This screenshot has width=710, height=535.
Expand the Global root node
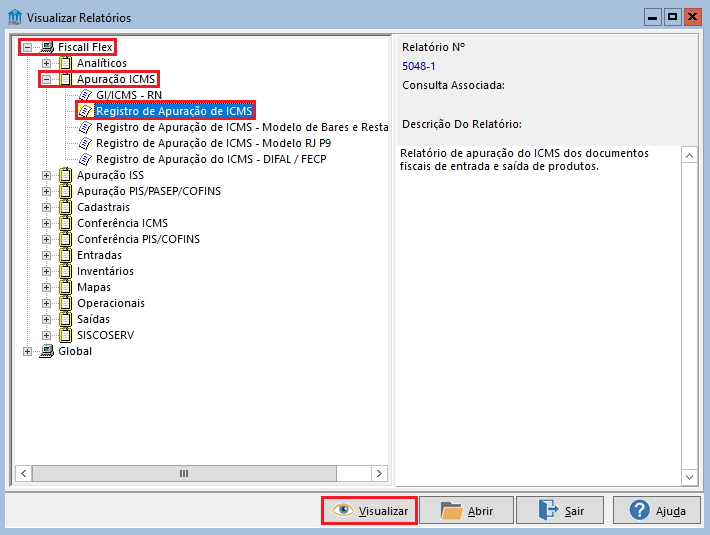pos(28,351)
